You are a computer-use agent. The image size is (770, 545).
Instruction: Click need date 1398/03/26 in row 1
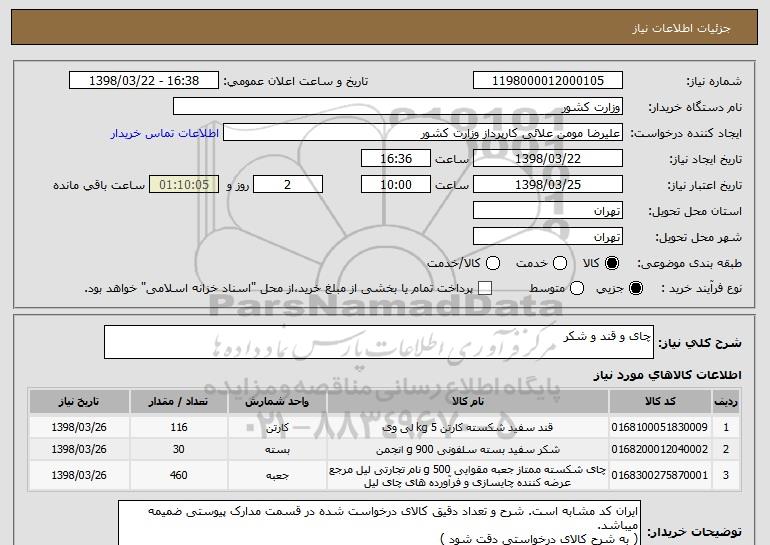point(79,427)
